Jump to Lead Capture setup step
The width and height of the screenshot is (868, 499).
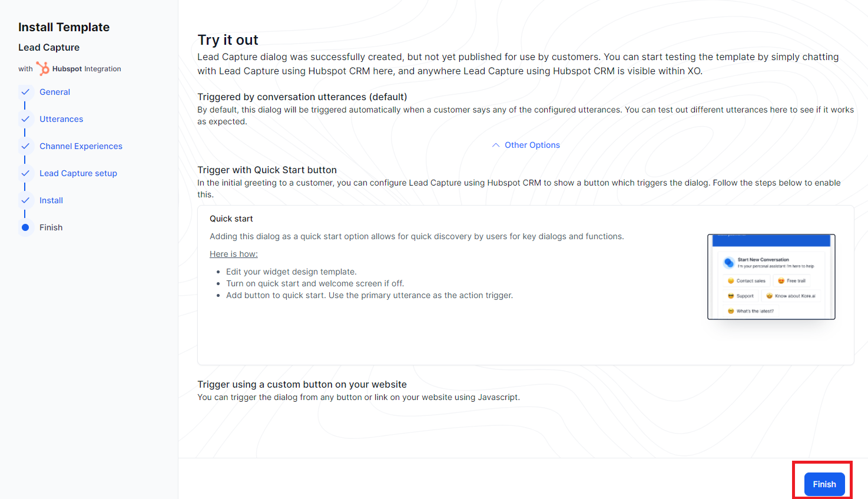[x=78, y=173]
